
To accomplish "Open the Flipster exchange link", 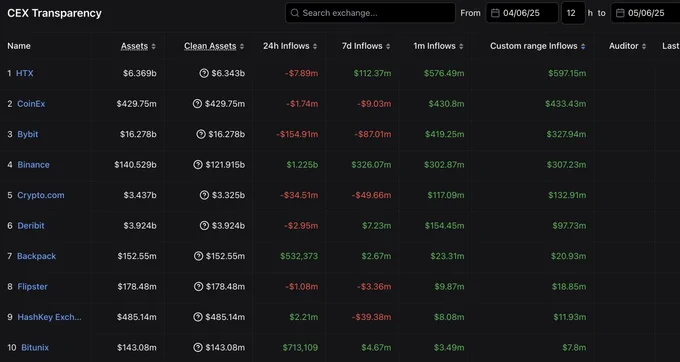I will [33, 287].
